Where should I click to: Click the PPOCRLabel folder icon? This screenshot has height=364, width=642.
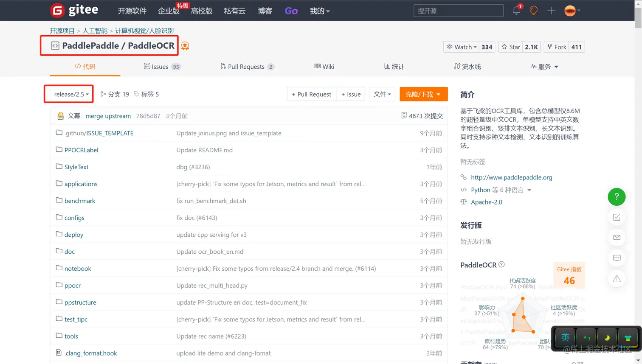tap(59, 150)
